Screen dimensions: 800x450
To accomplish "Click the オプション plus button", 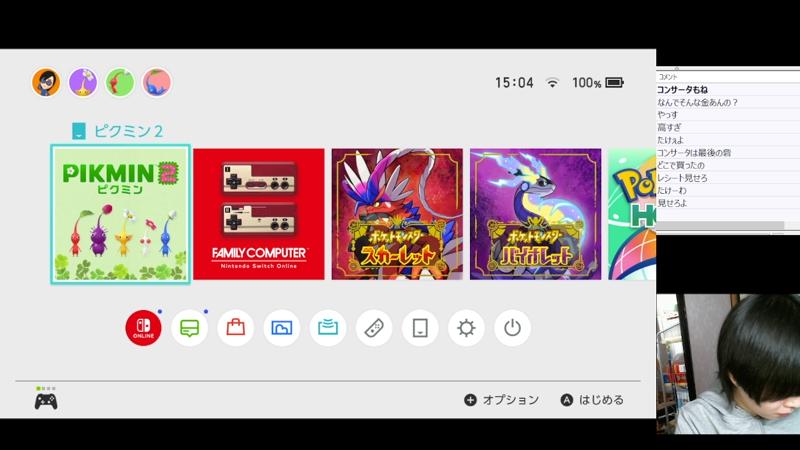I will pyautogui.click(x=501, y=400).
